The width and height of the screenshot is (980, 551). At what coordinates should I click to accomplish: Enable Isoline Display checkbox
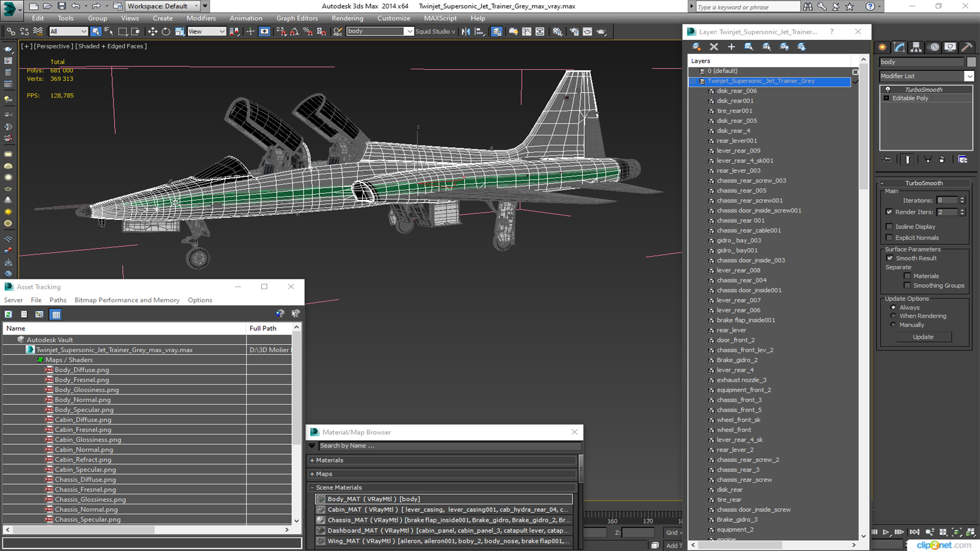[890, 227]
